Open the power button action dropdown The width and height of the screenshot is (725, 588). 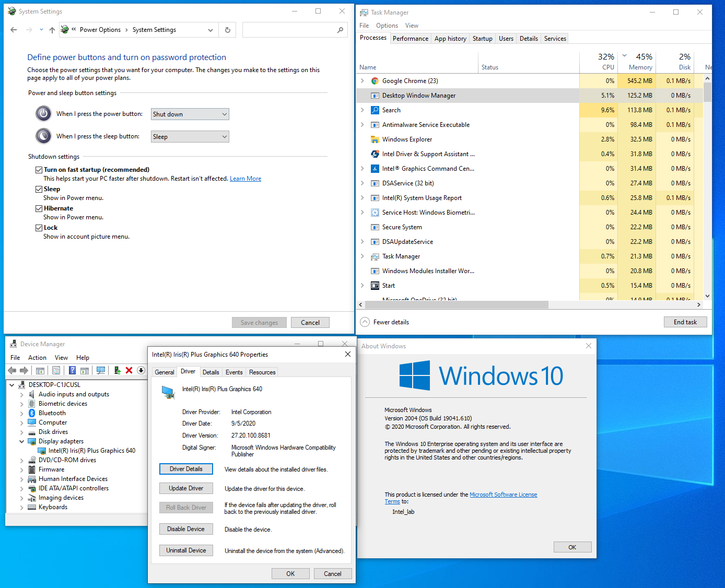point(190,114)
